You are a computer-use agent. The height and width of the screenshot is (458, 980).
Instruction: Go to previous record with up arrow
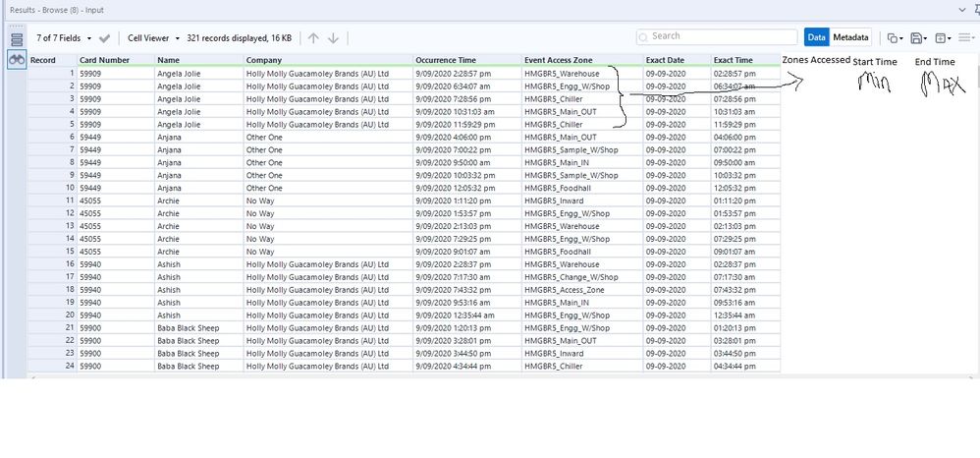pos(313,38)
